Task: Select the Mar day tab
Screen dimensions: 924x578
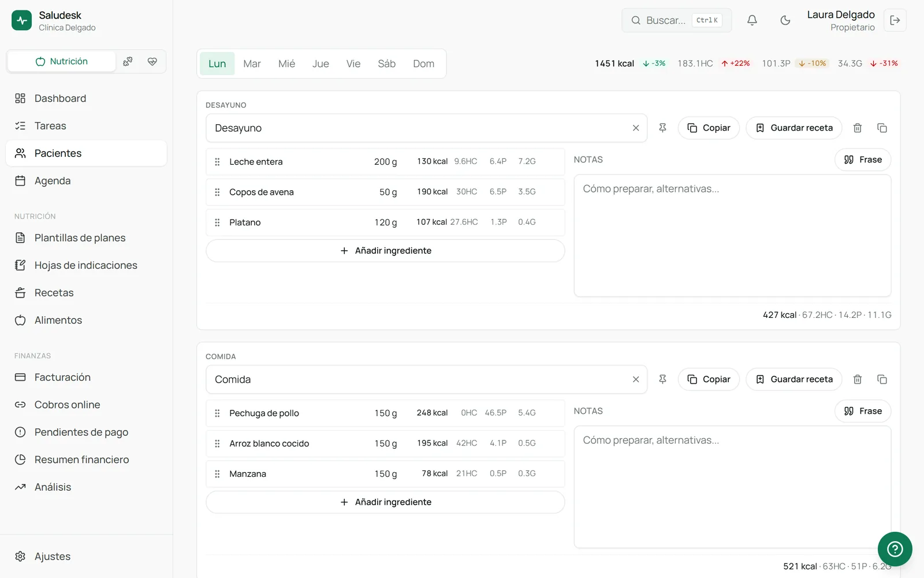Action: pyautogui.click(x=252, y=64)
